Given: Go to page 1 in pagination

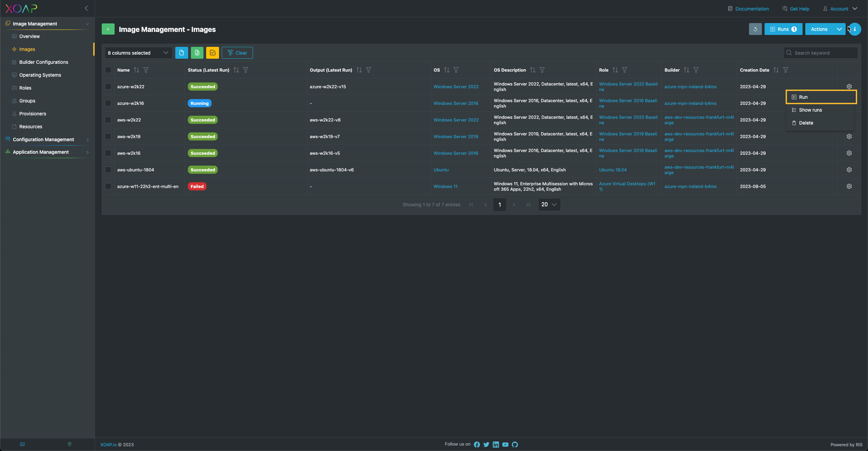Looking at the screenshot, I should (499, 204).
